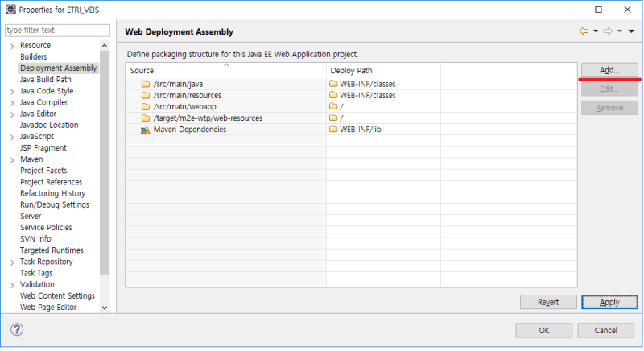
Task: Select the /target/m2e-wtp/web-resources row
Action: click(x=208, y=118)
